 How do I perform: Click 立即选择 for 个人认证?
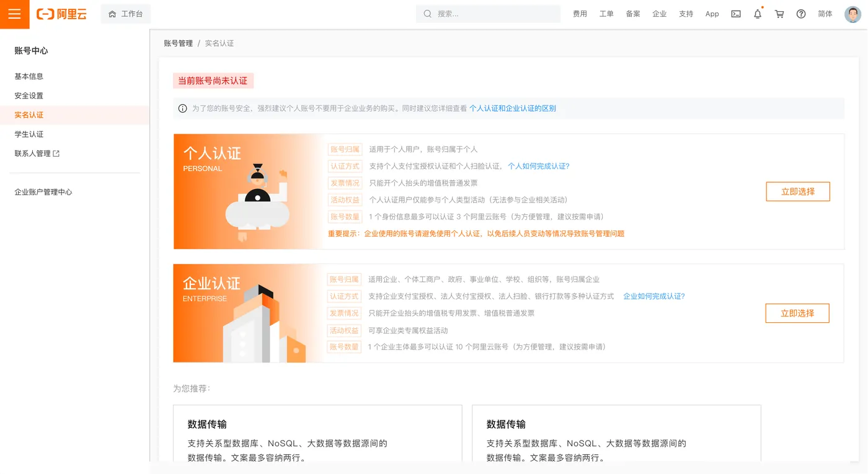coord(798,191)
